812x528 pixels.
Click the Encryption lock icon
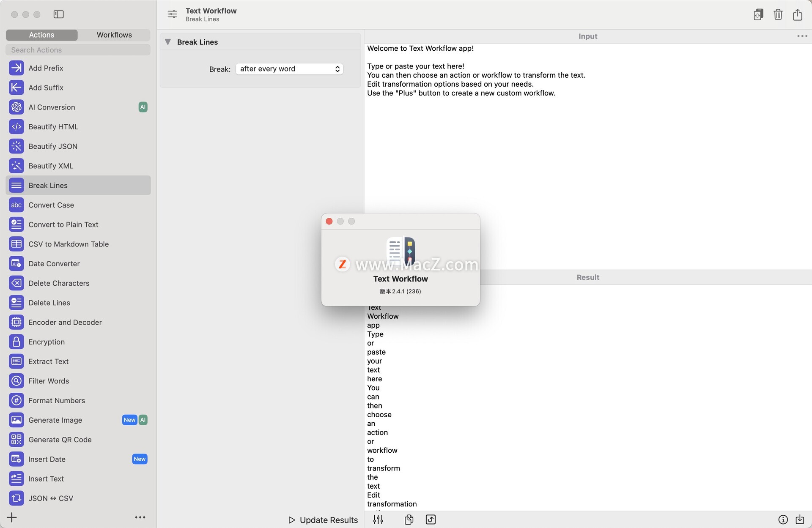tap(16, 342)
